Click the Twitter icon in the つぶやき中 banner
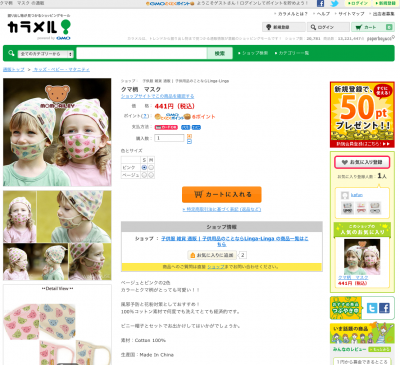Screen dimensions: 400x365 372,308
